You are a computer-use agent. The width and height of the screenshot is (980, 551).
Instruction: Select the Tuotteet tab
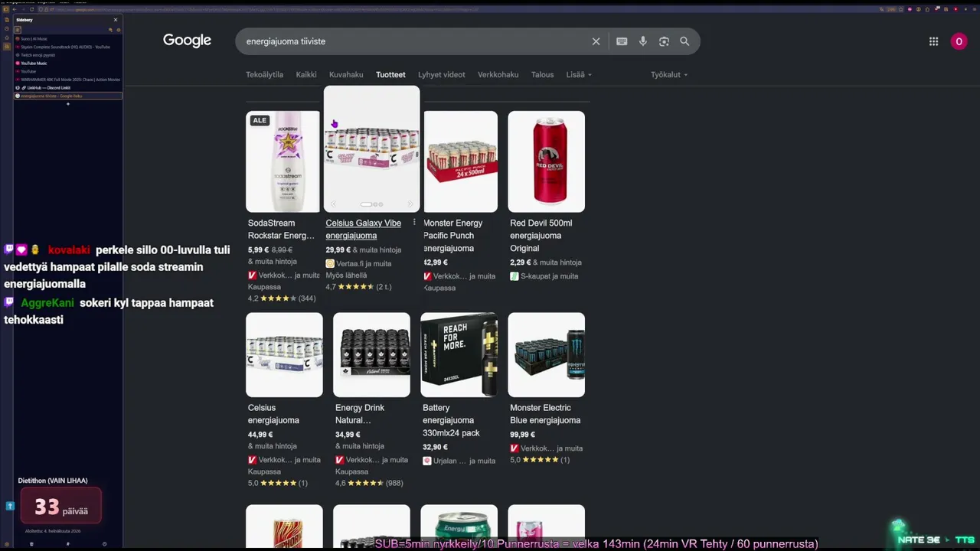pos(390,75)
